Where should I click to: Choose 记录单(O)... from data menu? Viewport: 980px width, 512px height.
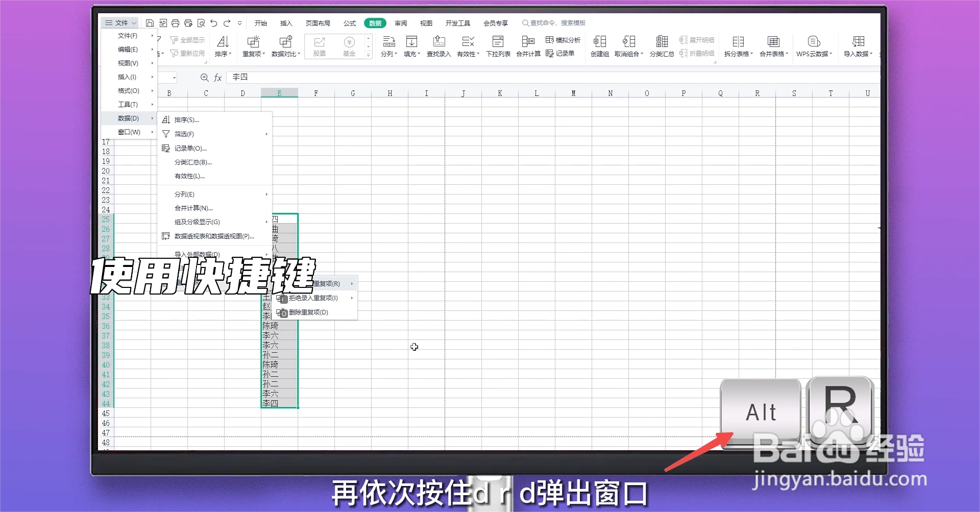coord(214,149)
